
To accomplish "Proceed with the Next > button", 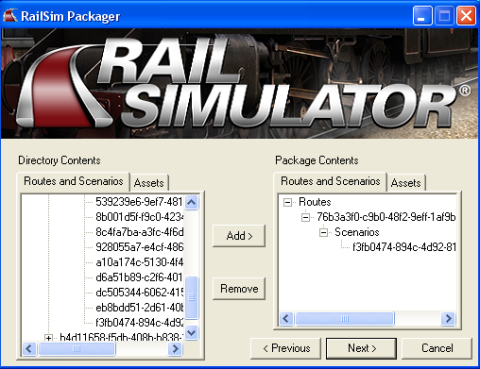I will click(362, 348).
